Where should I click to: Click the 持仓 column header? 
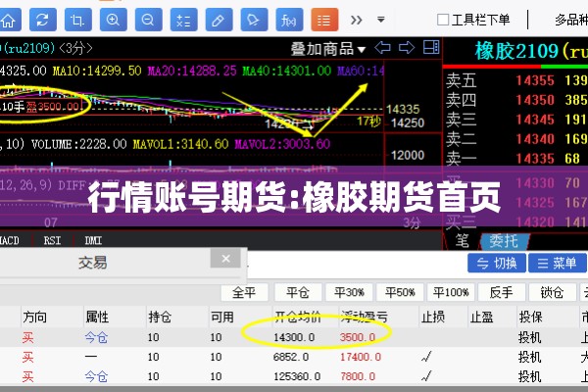160,318
